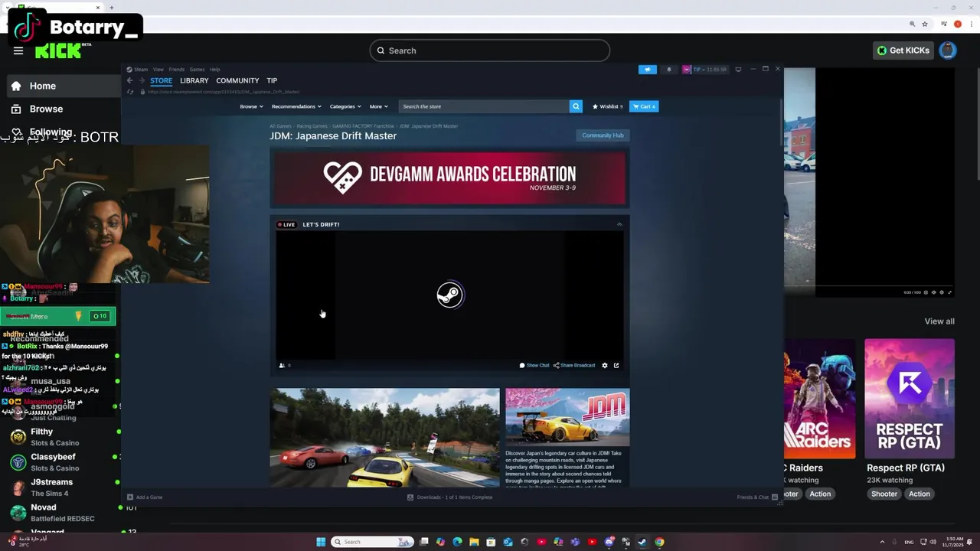Click the Steam store search magnifier button
The height and width of the screenshot is (551, 980).
click(x=576, y=106)
